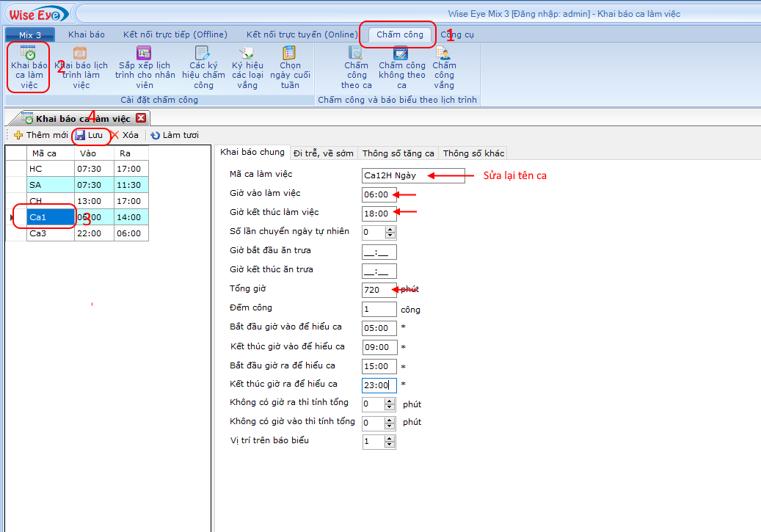Switch to Thông số tăng ca tab
The height and width of the screenshot is (532, 761).
398,153
